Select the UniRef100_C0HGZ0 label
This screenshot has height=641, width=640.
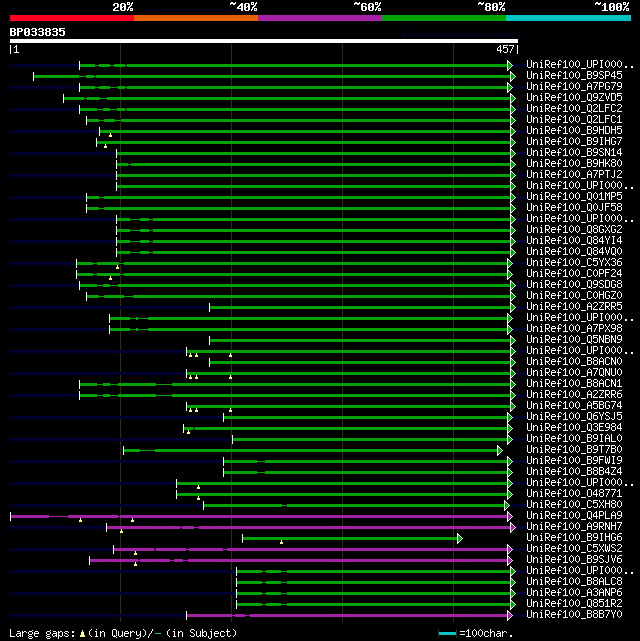coord(574,296)
